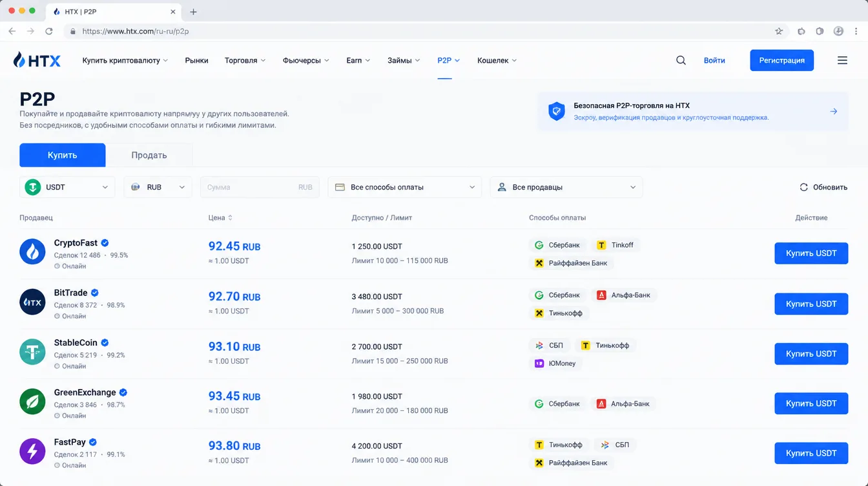The image size is (868, 486).
Task: Open the P2P nav menu
Action: pos(449,60)
